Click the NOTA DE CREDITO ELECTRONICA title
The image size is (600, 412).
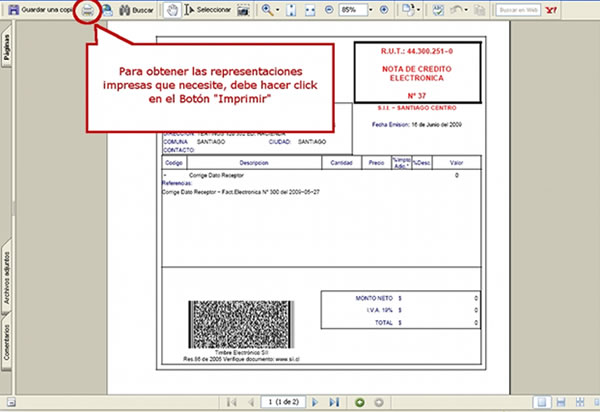[x=417, y=73]
